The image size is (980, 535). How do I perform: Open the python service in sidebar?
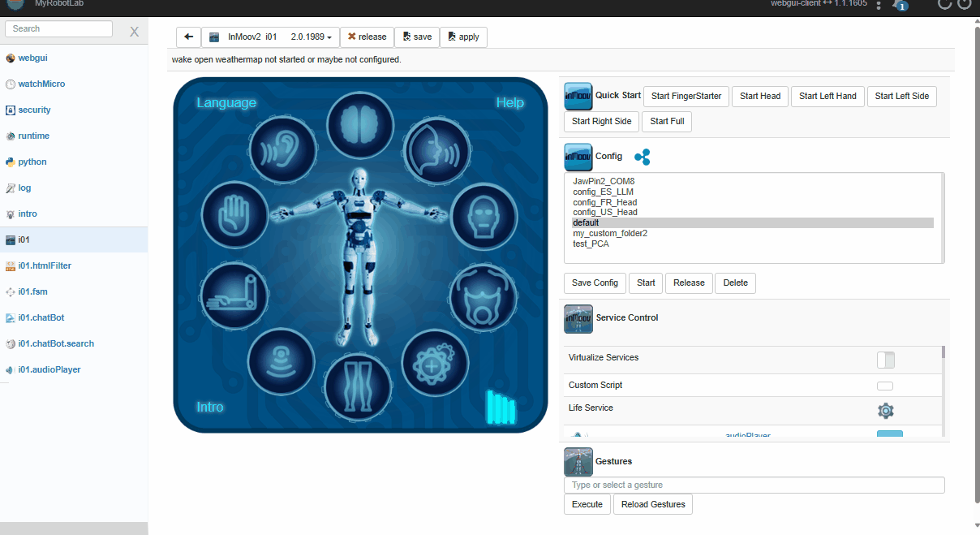pyautogui.click(x=32, y=162)
